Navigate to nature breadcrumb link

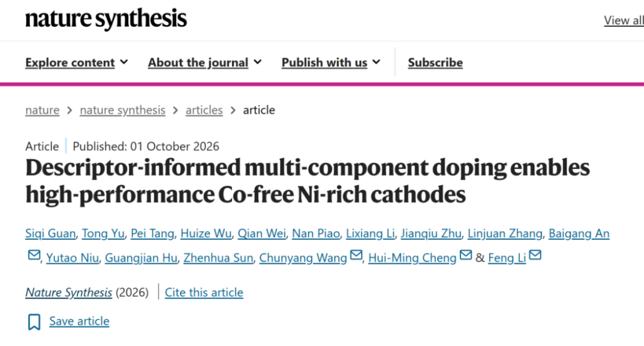[42, 110]
